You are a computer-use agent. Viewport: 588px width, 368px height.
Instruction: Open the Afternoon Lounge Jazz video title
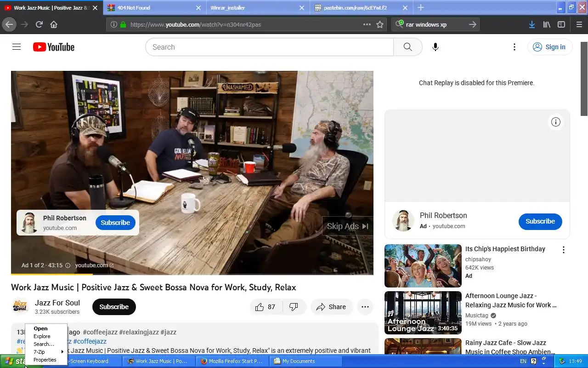[511, 300]
